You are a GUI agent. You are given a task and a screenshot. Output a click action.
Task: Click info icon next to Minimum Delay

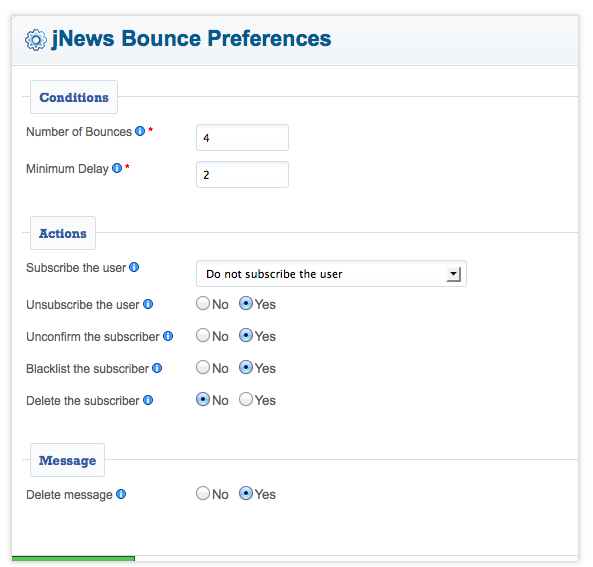point(117,168)
